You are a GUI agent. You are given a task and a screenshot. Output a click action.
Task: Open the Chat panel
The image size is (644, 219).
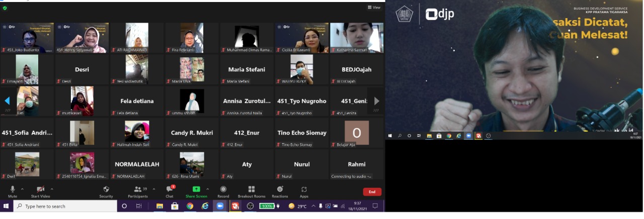click(x=170, y=190)
